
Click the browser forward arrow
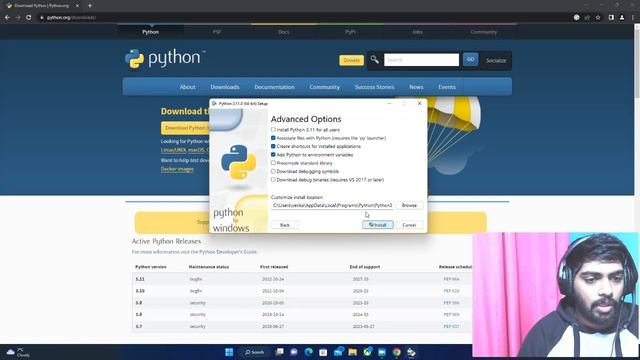point(18,18)
